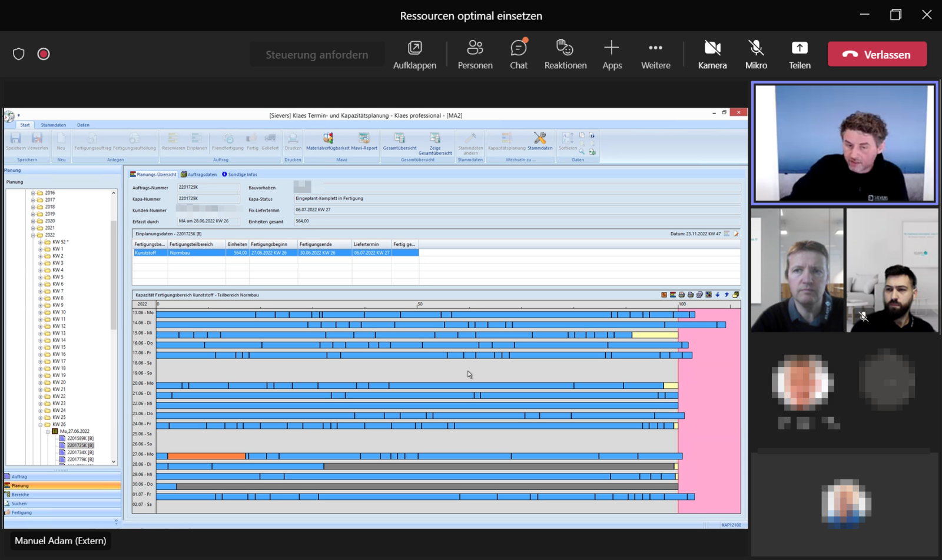Open the Gesamtübersicht ribbon icon

point(399,141)
